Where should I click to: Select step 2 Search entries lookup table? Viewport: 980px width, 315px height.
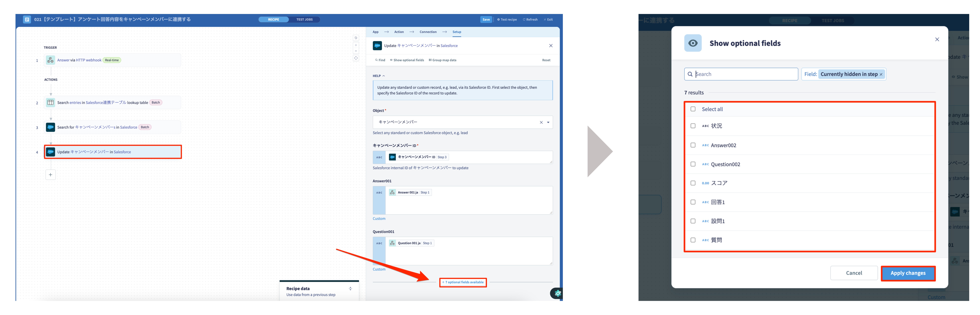113,103
